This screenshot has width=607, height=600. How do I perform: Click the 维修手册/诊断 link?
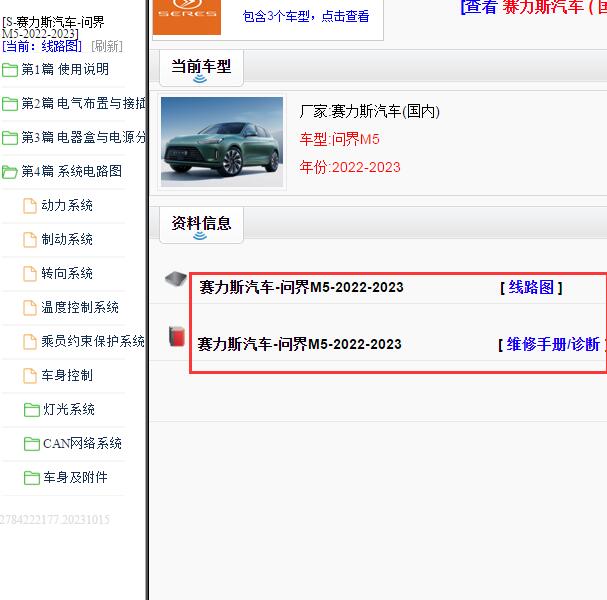[553, 344]
